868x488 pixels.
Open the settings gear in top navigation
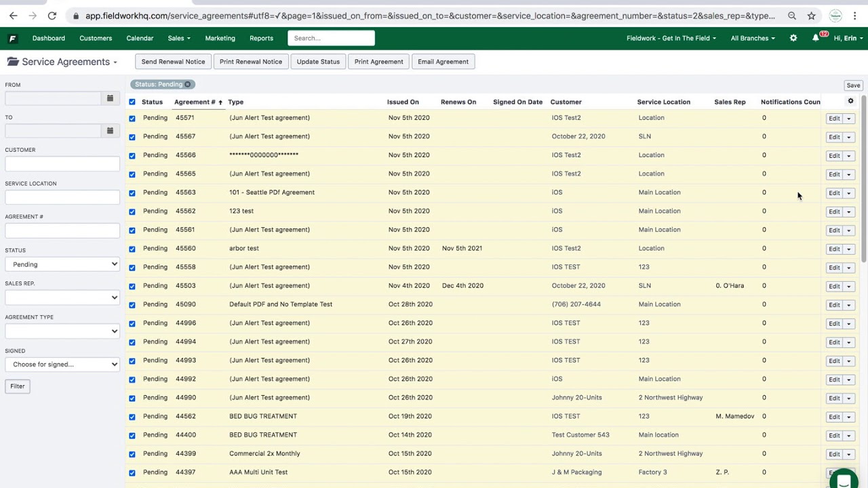point(793,38)
